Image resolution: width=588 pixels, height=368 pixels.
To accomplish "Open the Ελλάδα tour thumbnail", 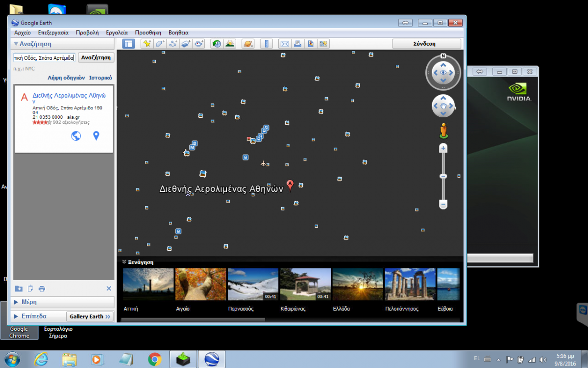I will pyautogui.click(x=358, y=284).
